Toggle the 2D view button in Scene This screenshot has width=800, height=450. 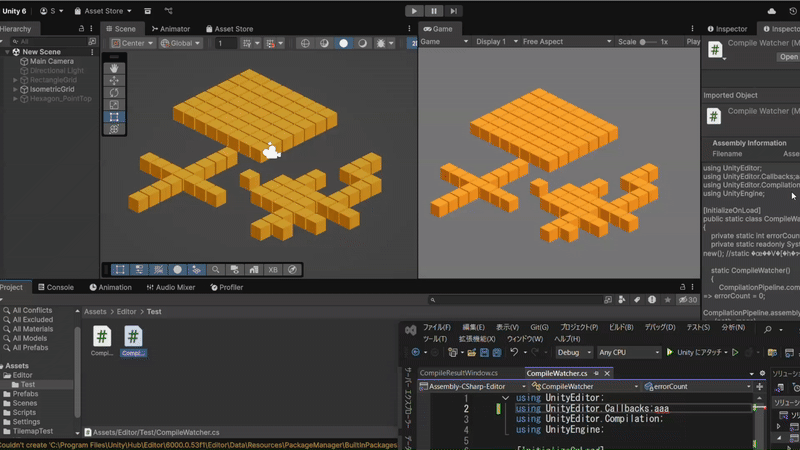coord(412,43)
